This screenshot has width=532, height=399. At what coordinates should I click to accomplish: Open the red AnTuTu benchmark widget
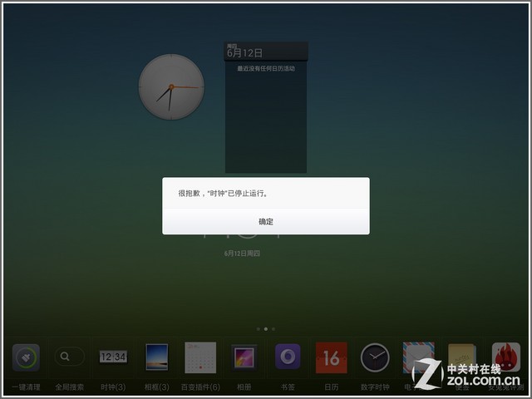[x=505, y=357]
